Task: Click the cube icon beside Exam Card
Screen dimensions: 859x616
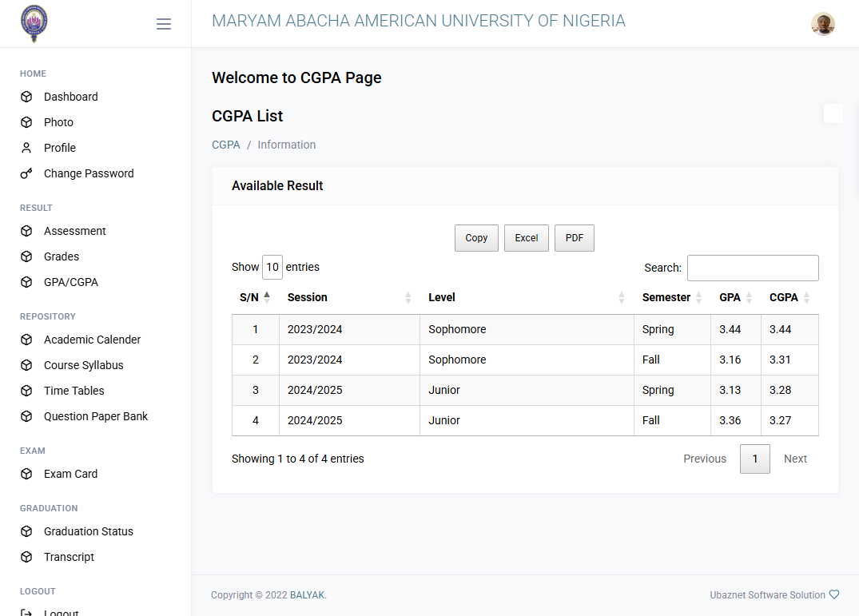Action: click(26, 474)
